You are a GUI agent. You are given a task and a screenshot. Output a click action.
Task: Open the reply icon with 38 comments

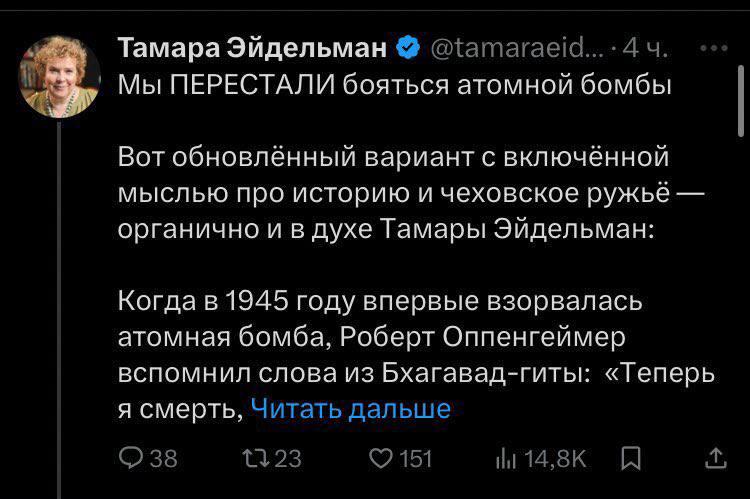point(131,458)
